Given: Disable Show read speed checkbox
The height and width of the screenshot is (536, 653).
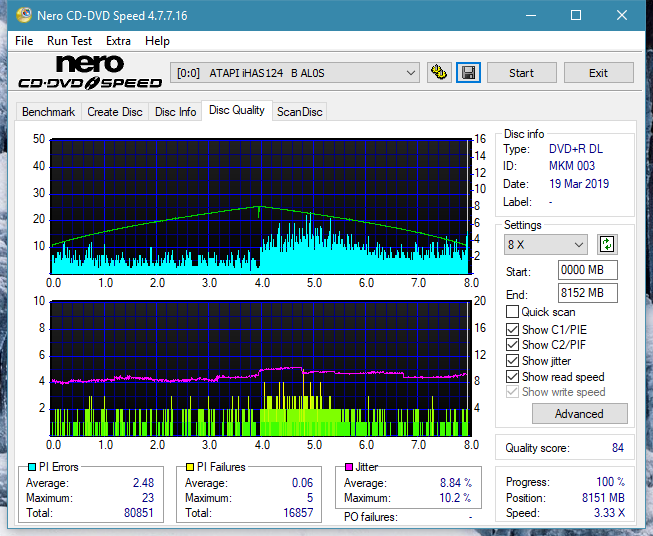Looking at the screenshot, I should pos(512,376).
